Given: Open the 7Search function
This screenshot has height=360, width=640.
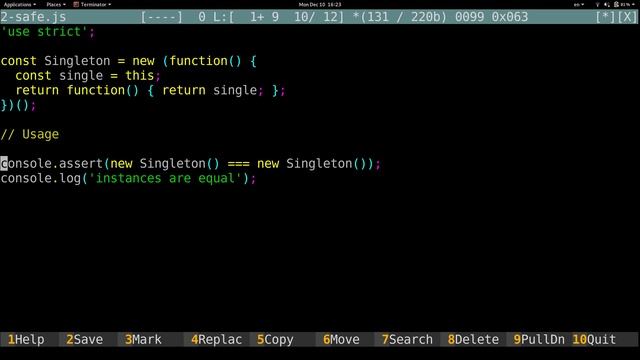Looking at the screenshot, I should pyautogui.click(x=407, y=340).
